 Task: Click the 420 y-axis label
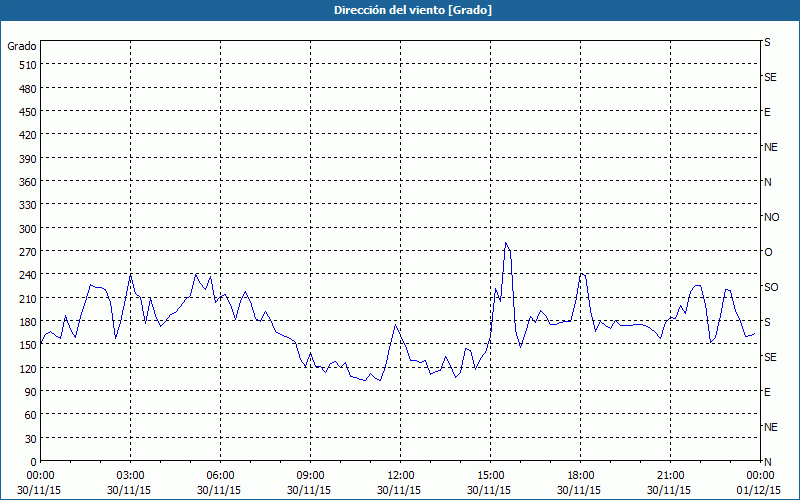point(28,135)
